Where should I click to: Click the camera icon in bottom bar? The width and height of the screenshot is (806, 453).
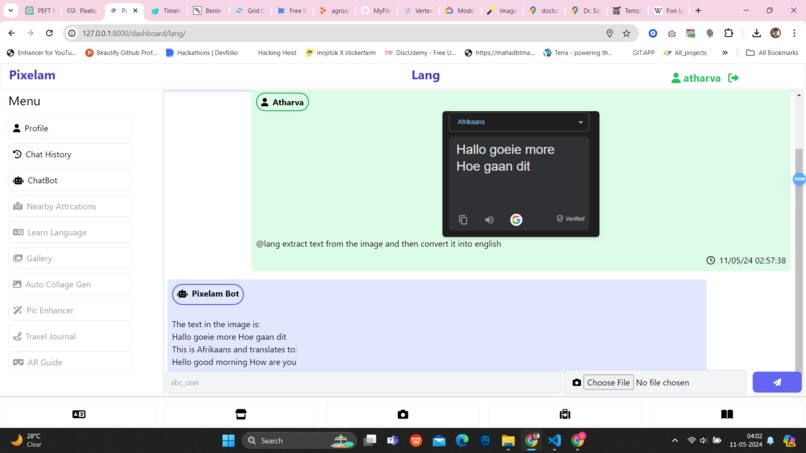403,414
